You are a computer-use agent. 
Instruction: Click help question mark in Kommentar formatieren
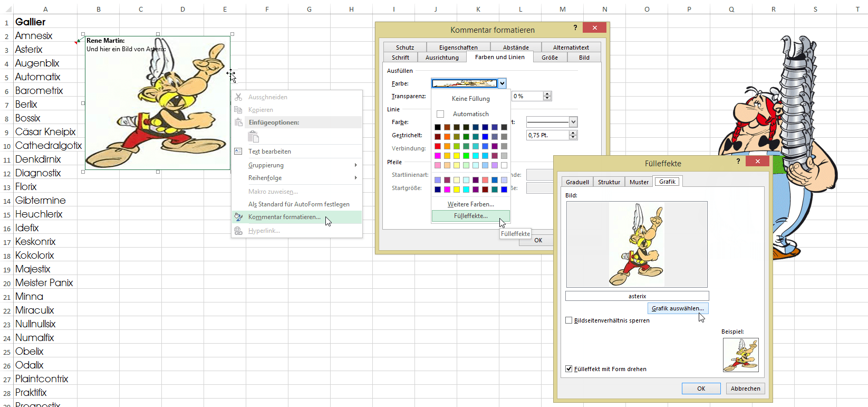tap(575, 27)
